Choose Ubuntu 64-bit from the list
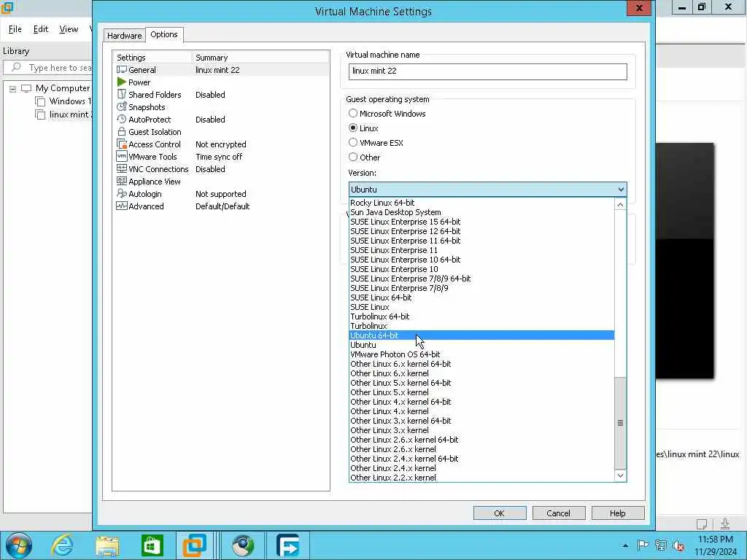Screen dimensions: 747x560 (x=481, y=335)
